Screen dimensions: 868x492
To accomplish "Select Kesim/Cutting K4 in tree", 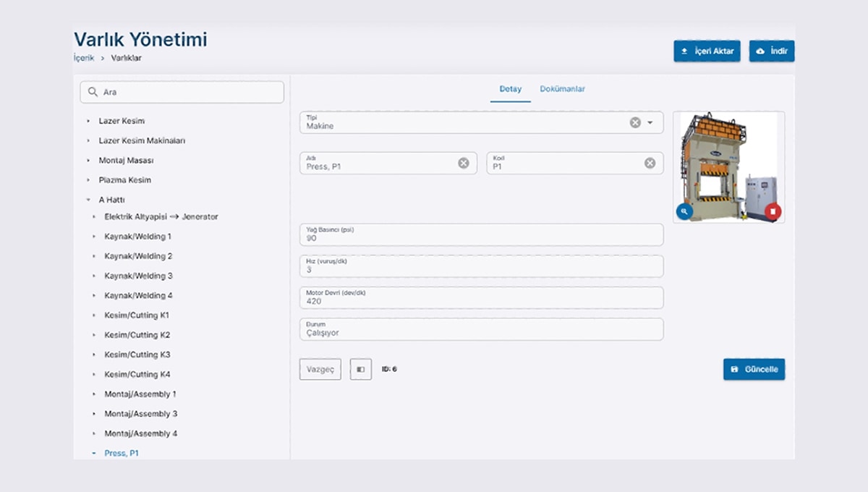I will (x=137, y=374).
